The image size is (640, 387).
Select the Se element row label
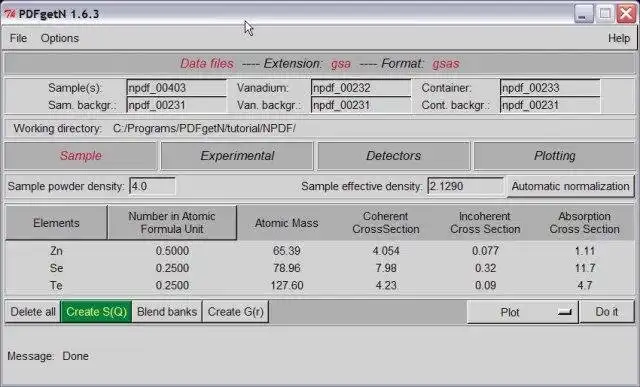[x=56, y=268]
